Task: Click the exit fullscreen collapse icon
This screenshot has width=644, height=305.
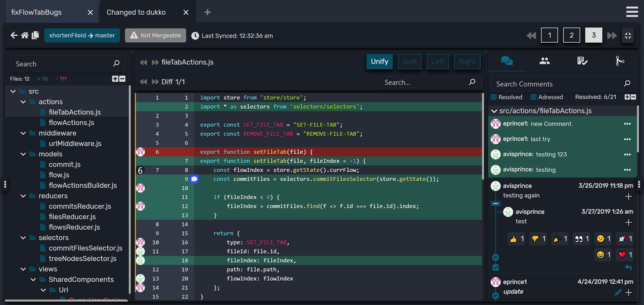Action: click(x=628, y=35)
